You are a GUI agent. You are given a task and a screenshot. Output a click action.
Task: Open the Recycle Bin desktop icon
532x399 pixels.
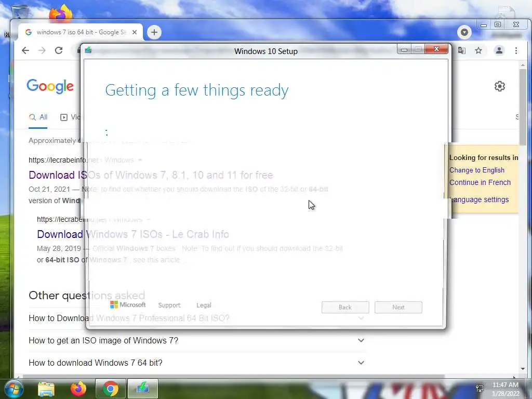pyautogui.click(x=19, y=12)
